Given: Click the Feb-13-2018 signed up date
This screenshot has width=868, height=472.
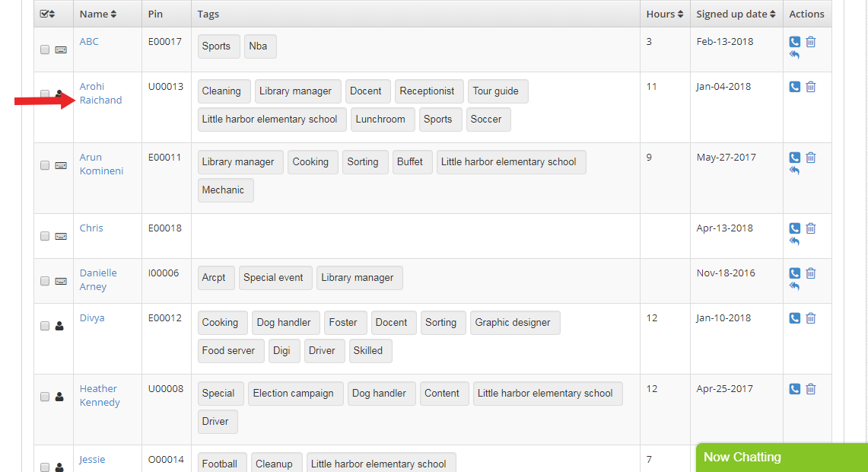Looking at the screenshot, I should tap(725, 42).
